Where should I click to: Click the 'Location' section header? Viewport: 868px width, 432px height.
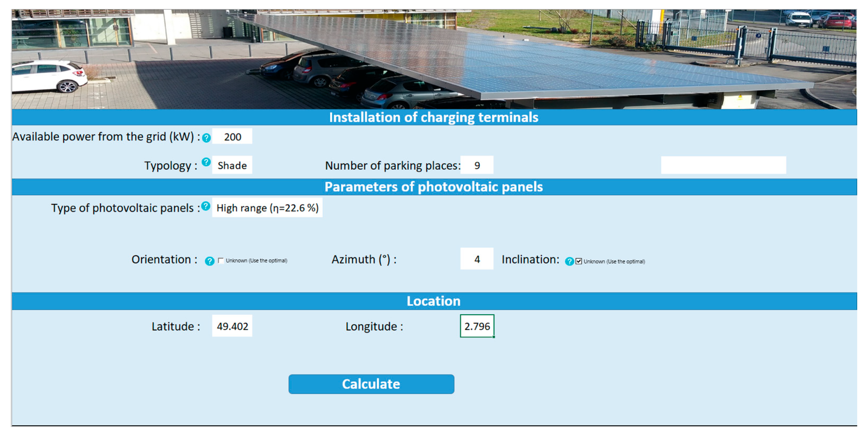coord(434,301)
